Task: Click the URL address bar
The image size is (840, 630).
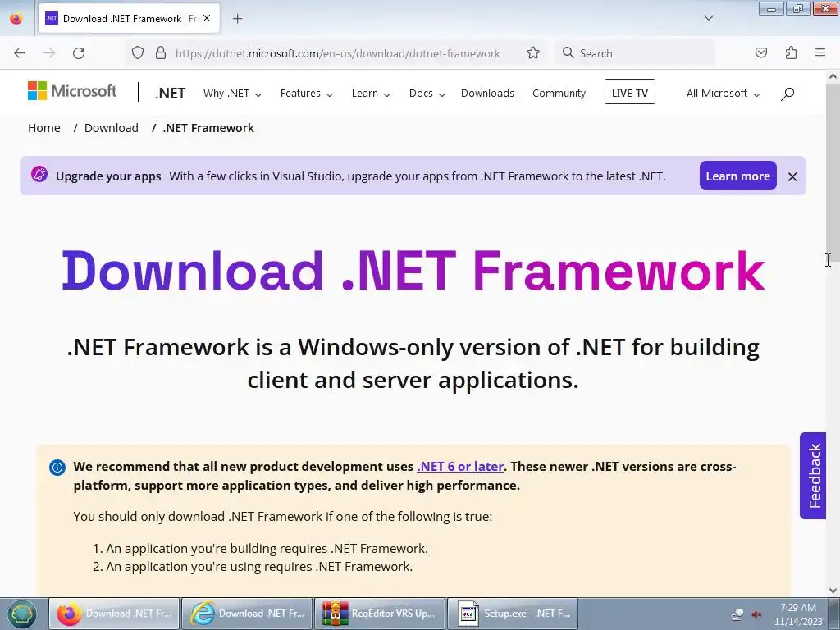Action: pyautogui.click(x=337, y=53)
